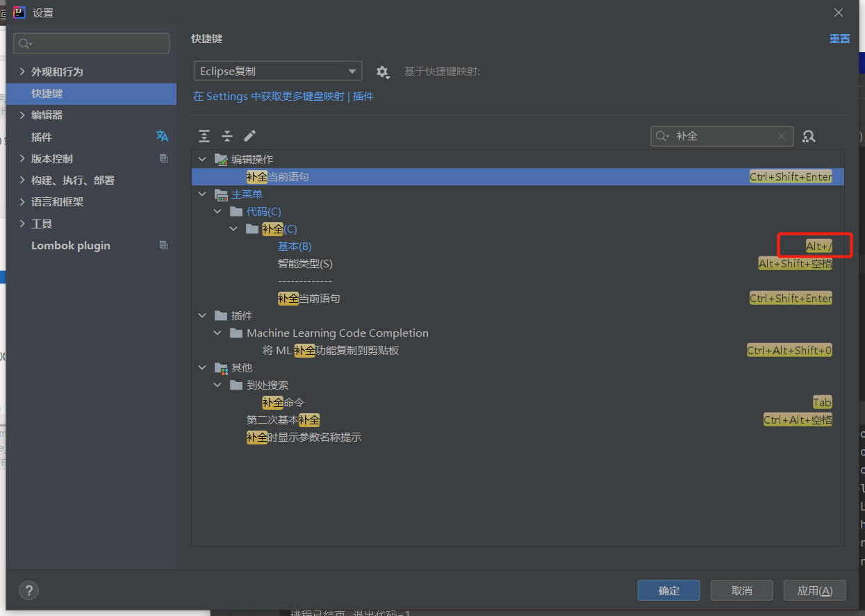The width and height of the screenshot is (865, 616).
Task: Click the settings sidebar search field
Action: pos(91,43)
